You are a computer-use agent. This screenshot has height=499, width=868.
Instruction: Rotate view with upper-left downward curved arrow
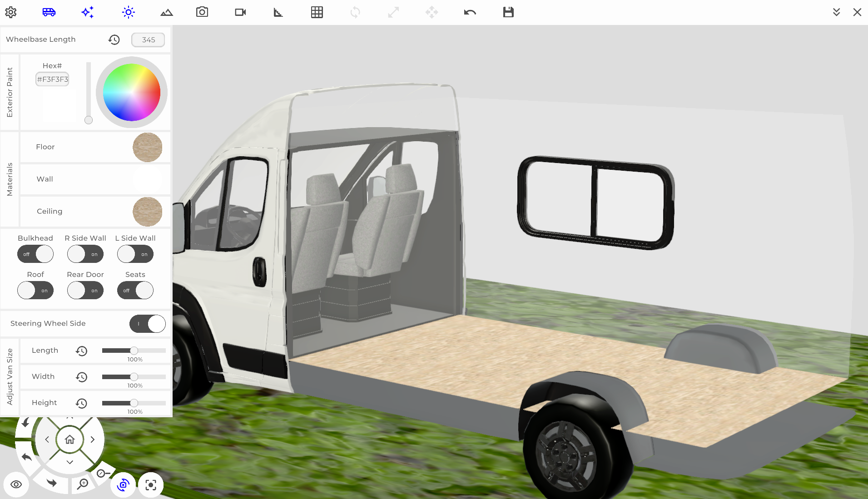[x=25, y=423]
